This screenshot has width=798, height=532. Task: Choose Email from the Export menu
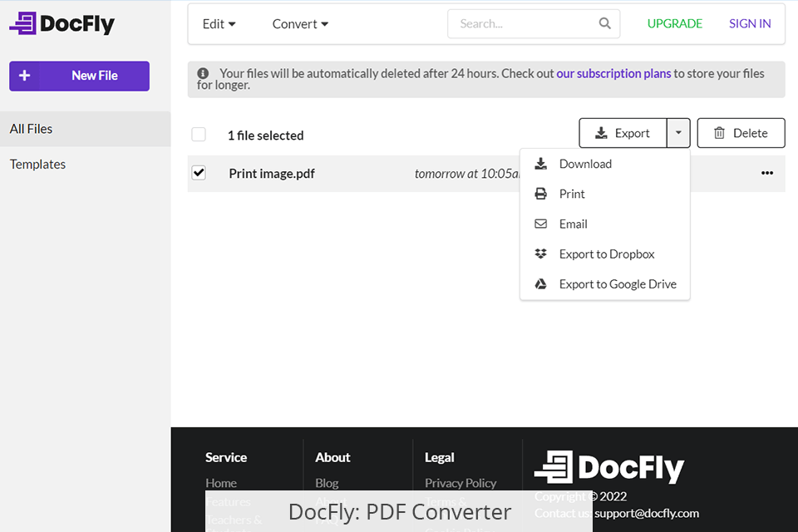tap(604, 224)
